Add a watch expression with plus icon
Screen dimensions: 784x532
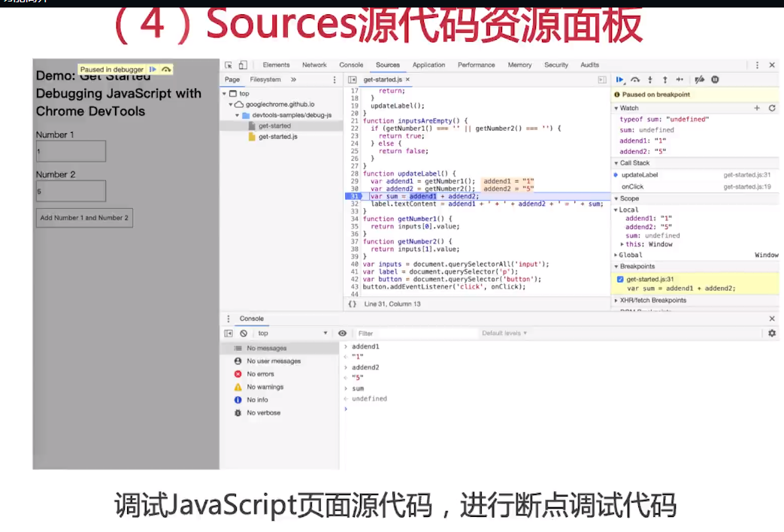757,108
